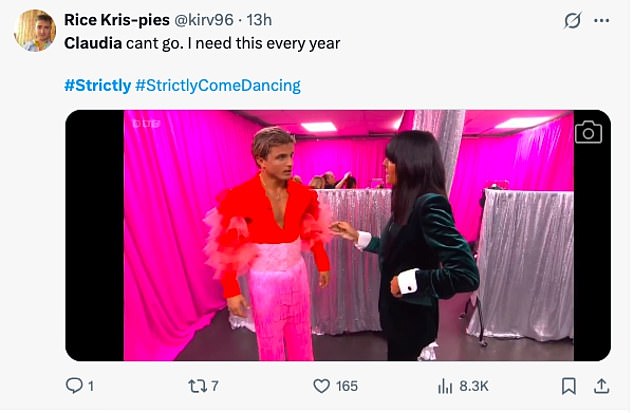The image size is (634, 413).
Task: Click the share upload-arrow icon
Action: point(602,386)
